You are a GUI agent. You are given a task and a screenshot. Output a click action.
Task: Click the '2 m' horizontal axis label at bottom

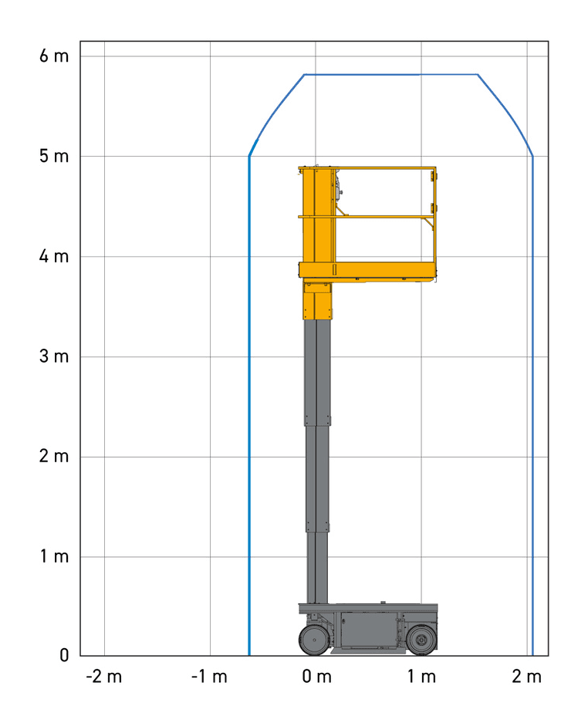coord(527,677)
